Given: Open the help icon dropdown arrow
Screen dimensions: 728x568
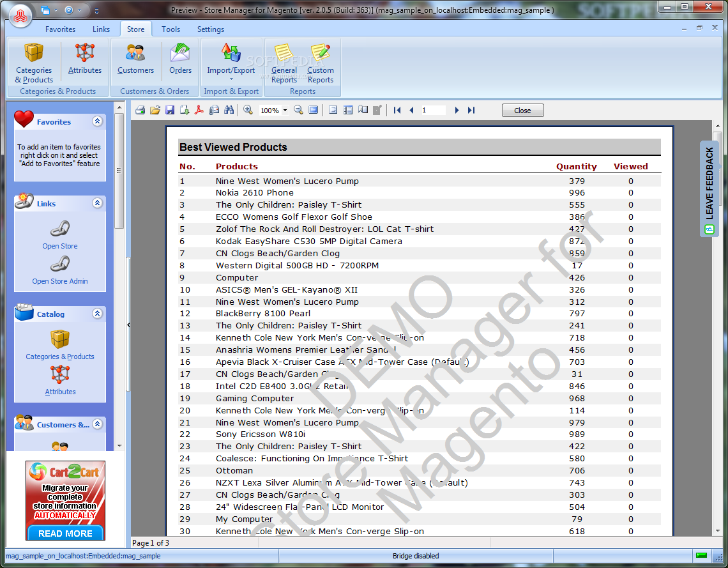Looking at the screenshot, I should (79, 10).
